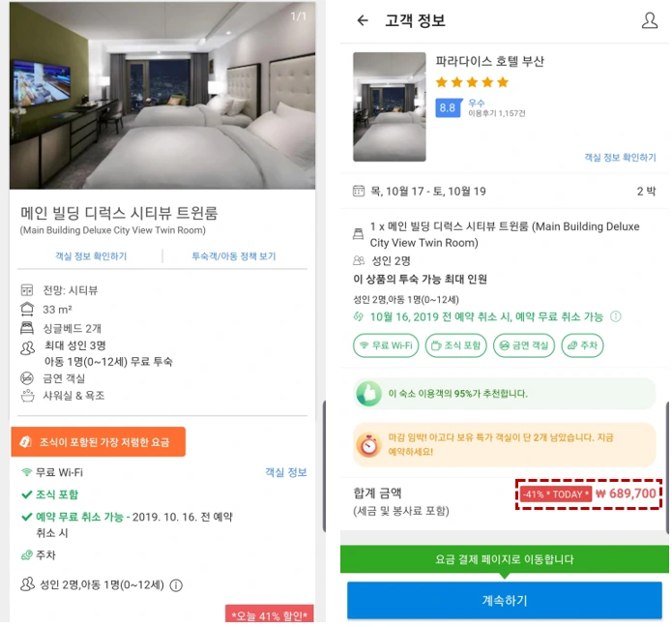
Task: Click 객실 정보 확인하기 link under hotel rating
Action: [x=620, y=158]
